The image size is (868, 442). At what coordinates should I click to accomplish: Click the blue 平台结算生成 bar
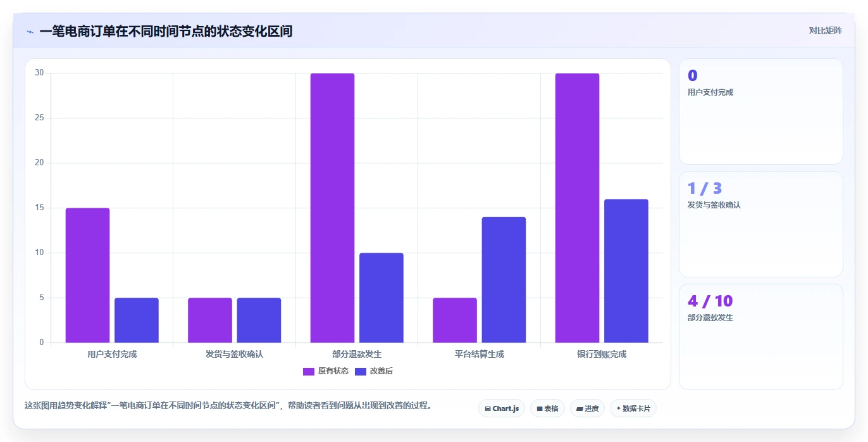click(504, 280)
